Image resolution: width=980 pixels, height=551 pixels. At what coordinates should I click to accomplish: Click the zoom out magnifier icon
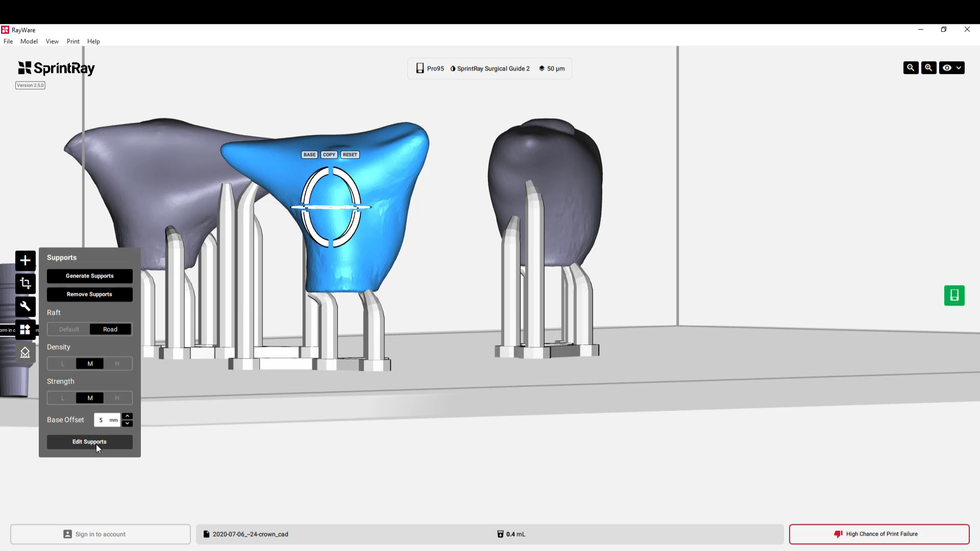pyautogui.click(x=911, y=68)
